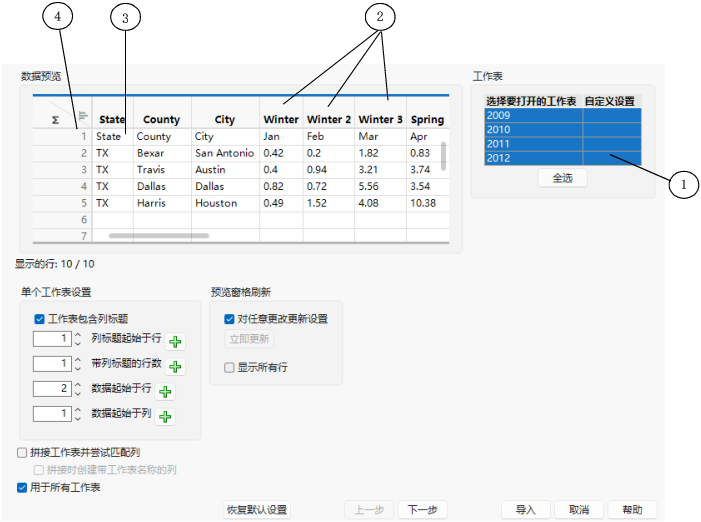This screenshot has height=522, width=701.
Task: Click 帮助 button
Action: 633,510
